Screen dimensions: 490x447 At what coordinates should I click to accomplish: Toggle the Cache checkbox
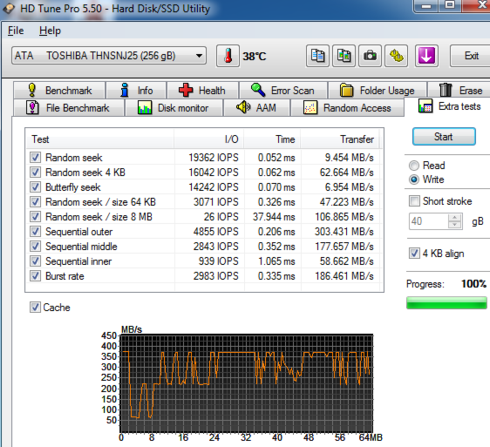(x=35, y=307)
